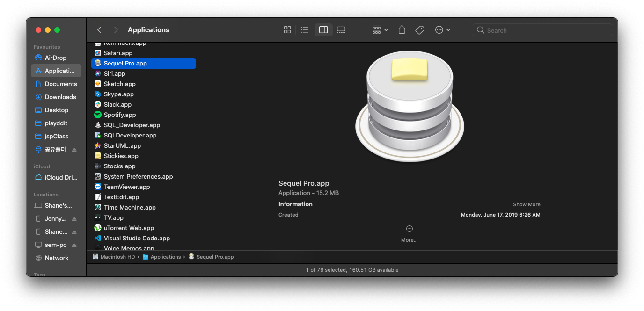
Task: Open Desktop in the sidebar
Action: [x=56, y=110]
